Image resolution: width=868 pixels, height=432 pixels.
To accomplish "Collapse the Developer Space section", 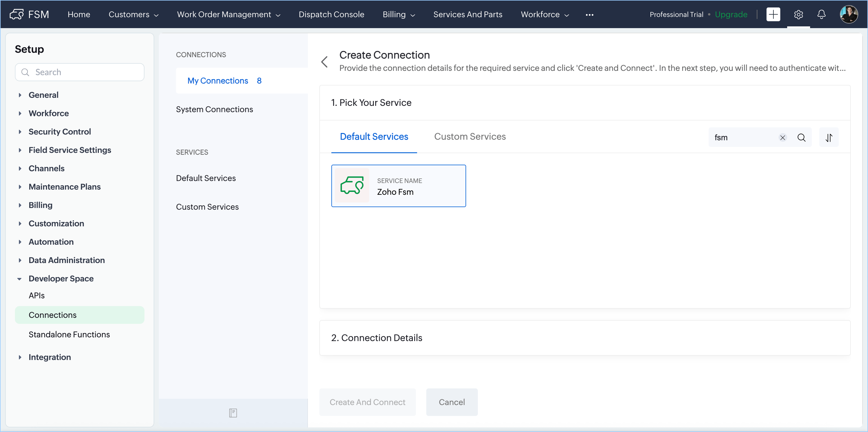I will coord(61,279).
